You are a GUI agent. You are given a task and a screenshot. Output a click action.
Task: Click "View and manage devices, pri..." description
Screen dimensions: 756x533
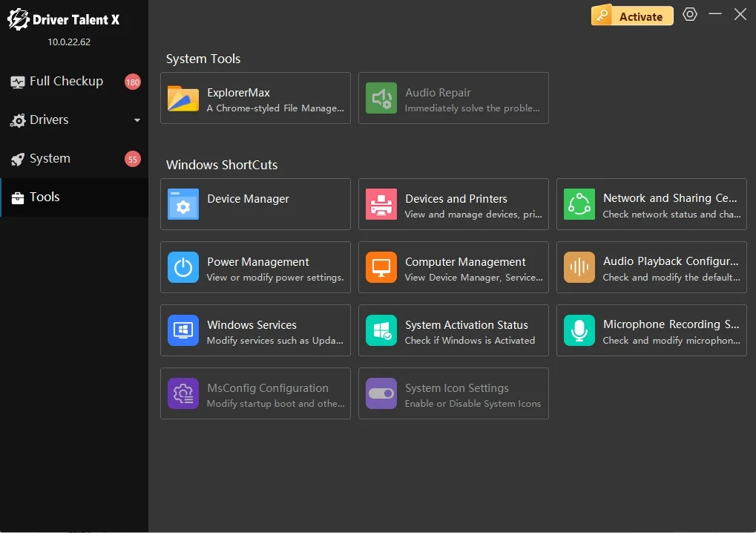473,215
